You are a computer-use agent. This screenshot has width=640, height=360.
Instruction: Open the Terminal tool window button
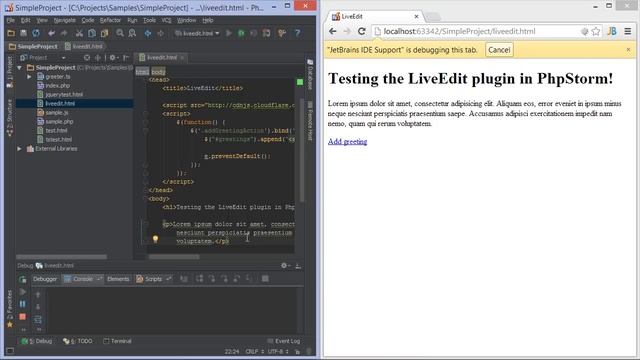click(118, 341)
